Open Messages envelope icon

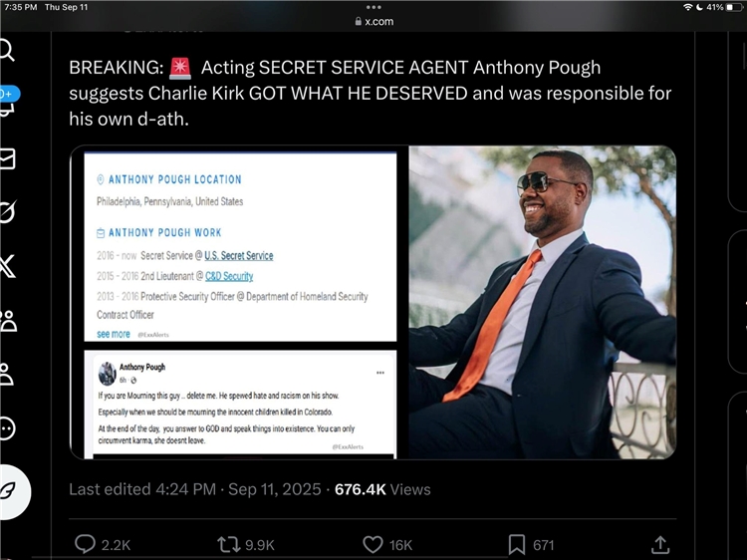7,158
